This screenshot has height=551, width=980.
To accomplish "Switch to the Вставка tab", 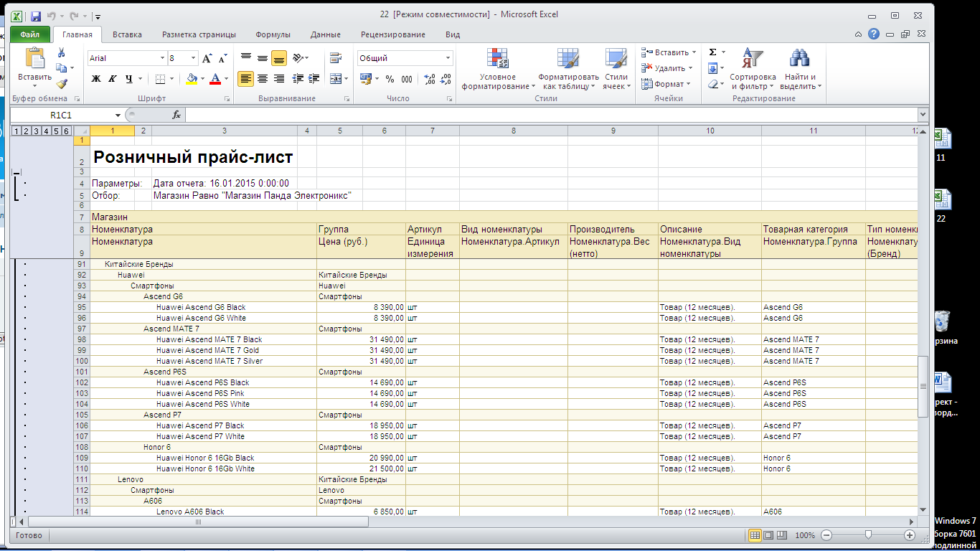I will [x=127, y=34].
